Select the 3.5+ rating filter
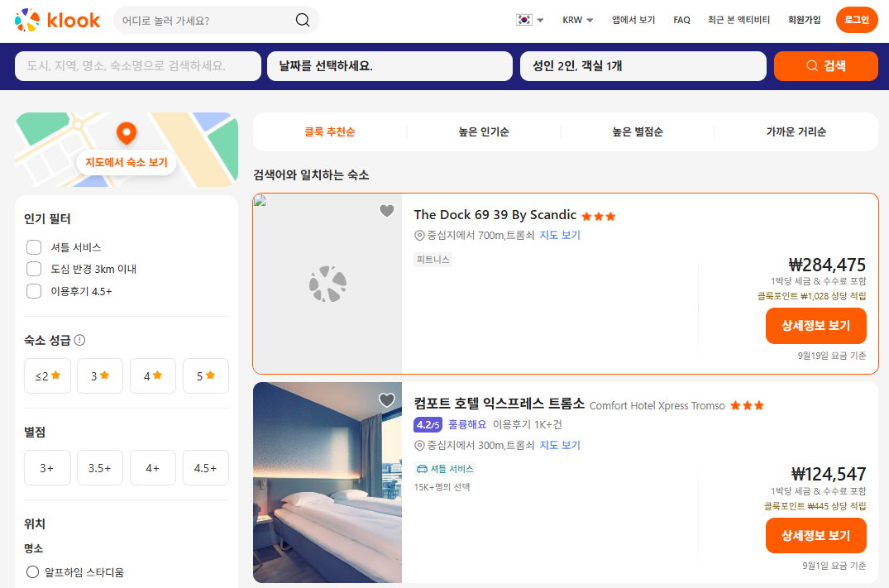The image size is (889, 588). [x=100, y=468]
